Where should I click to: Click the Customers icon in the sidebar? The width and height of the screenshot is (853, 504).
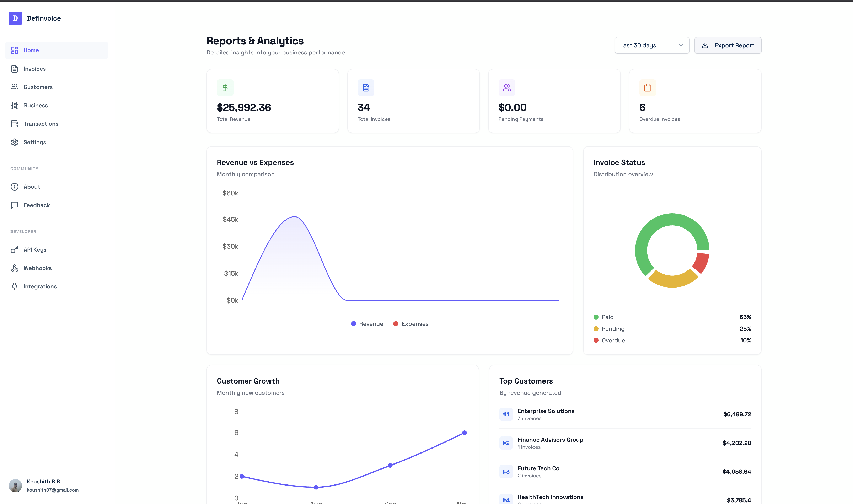click(15, 87)
